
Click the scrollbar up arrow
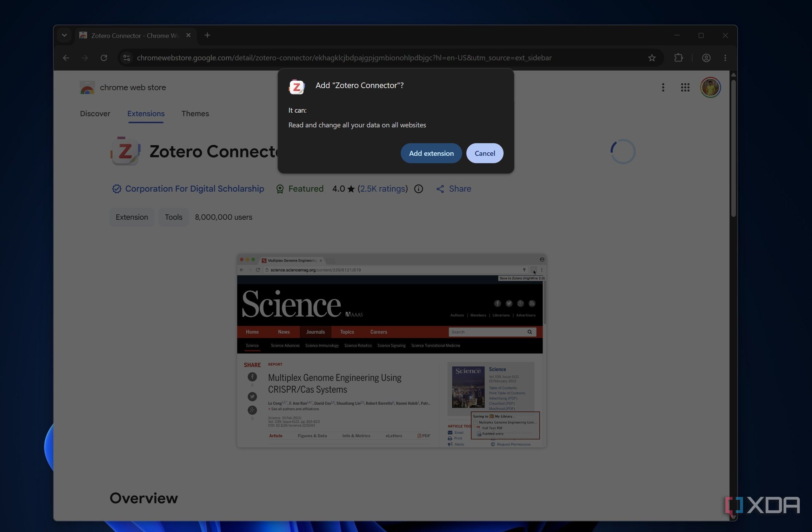coord(733,75)
